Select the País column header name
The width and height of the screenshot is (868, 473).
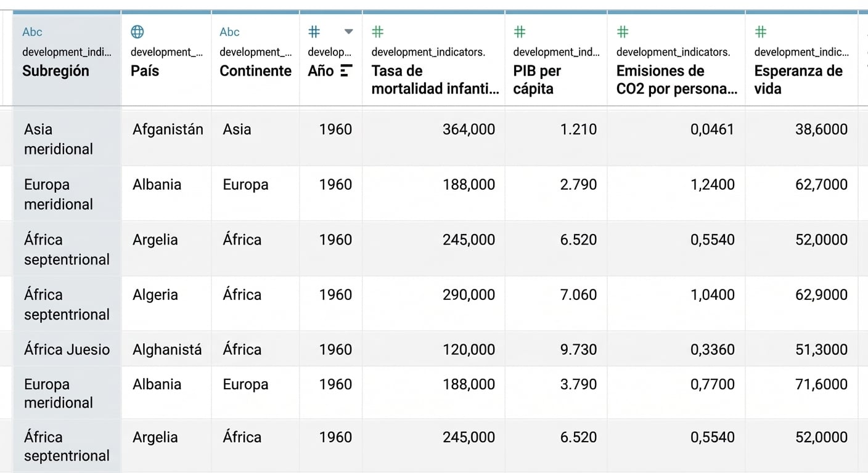[x=145, y=71]
